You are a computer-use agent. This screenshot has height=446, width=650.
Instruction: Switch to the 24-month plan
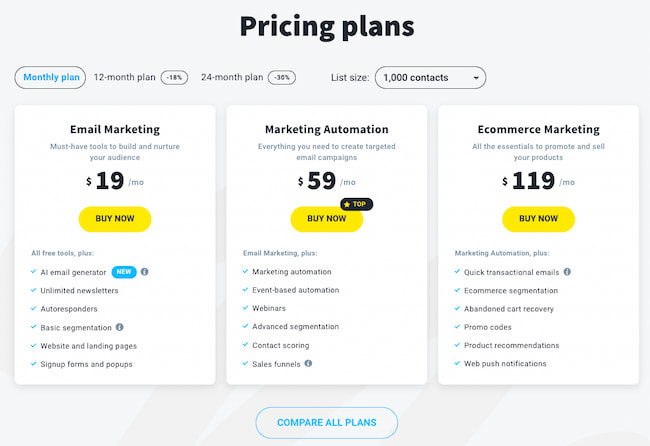(x=232, y=77)
